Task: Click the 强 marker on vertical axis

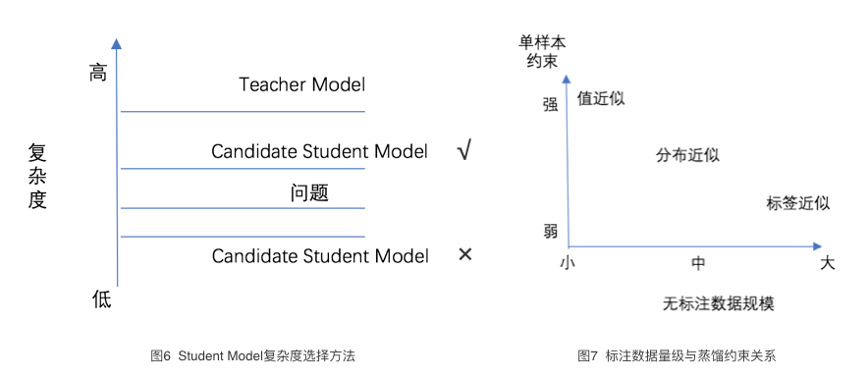Action: click(550, 105)
